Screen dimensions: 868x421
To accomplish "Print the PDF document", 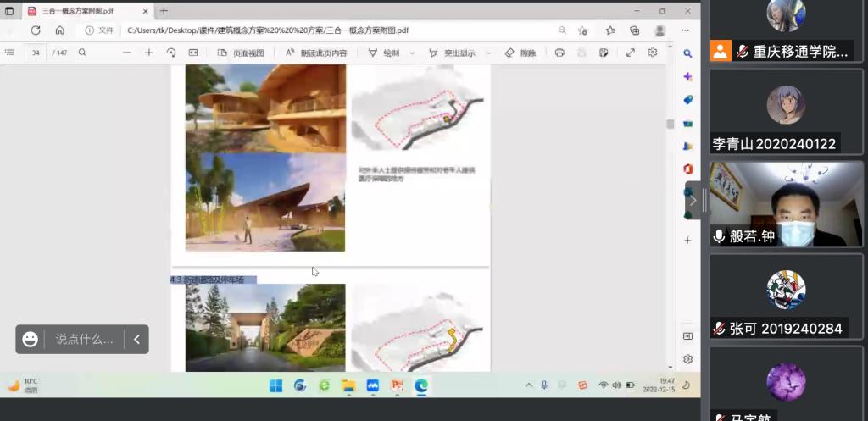I will coord(559,53).
